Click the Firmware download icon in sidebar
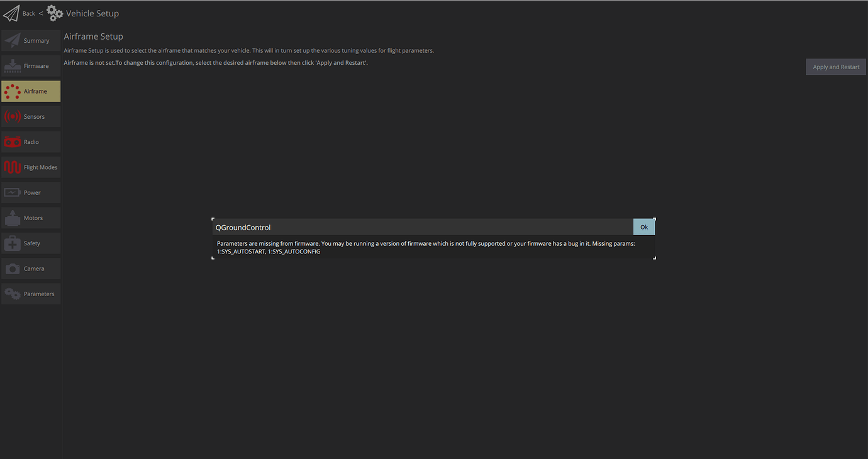Image resolution: width=868 pixels, height=459 pixels. point(13,66)
